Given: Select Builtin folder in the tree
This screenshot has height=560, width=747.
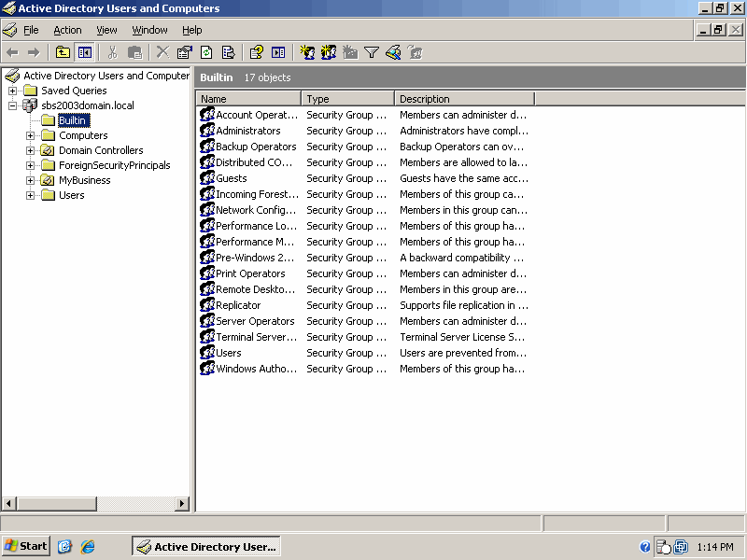Looking at the screenshot, I should pyautogui.click(x=73, y=120).
